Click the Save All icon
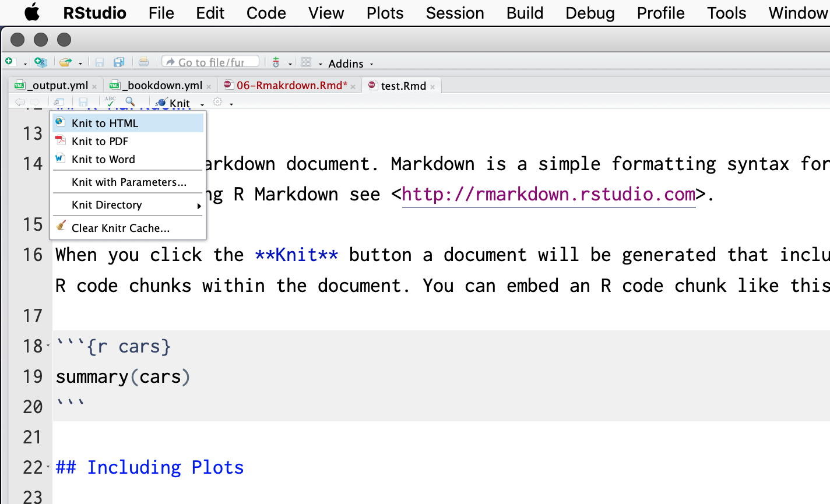Viewport: 830px width, 504px height. (119, 62)
